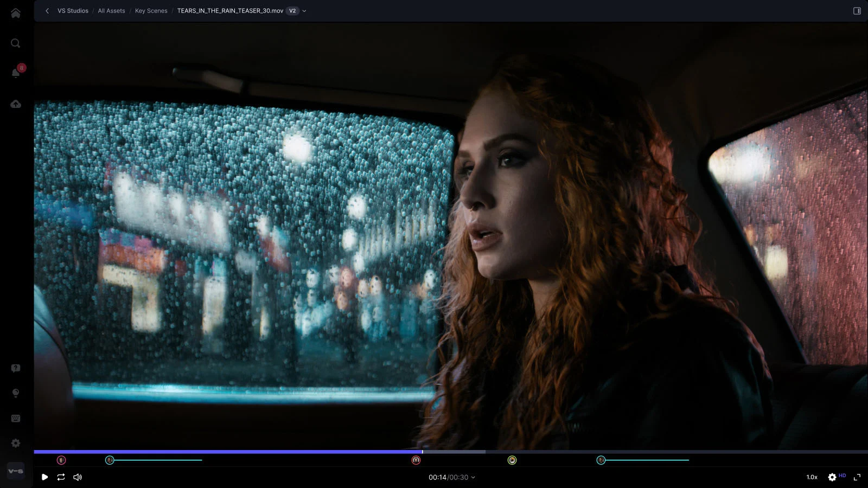
Task: Jump to the yellow-ringed comment marker
Action: coord(512,460)
